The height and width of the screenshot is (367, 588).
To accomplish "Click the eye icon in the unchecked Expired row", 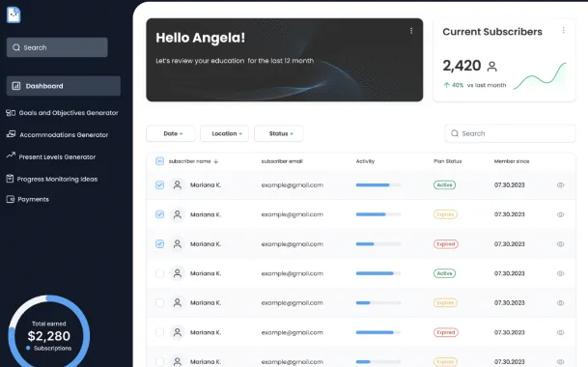I will coord(560,332).
